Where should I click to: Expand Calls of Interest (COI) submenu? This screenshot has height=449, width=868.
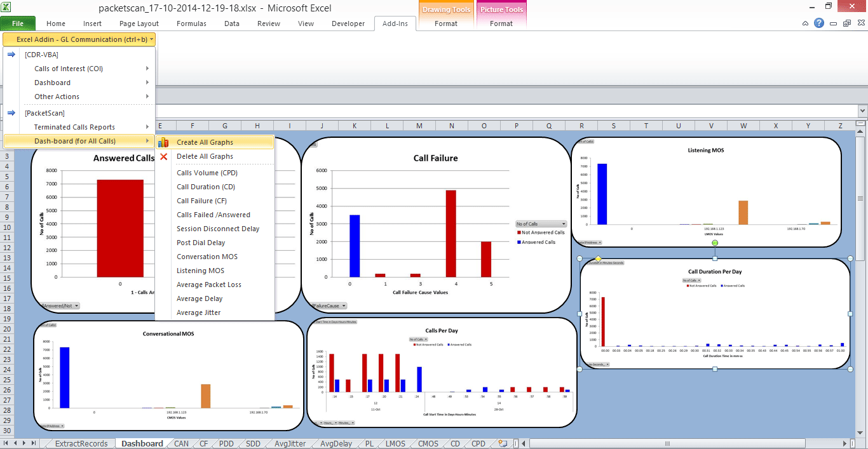click(x=79, y=69)
